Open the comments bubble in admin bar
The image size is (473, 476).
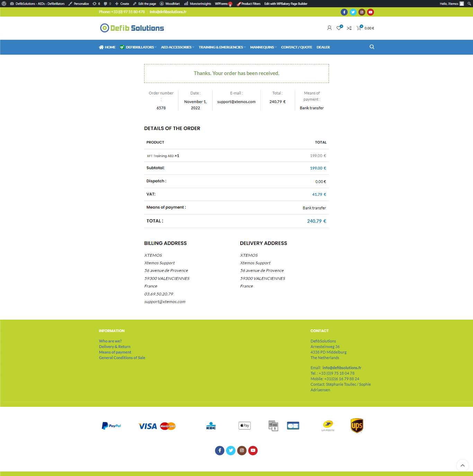pyautogui.click(x=107, y=4)
